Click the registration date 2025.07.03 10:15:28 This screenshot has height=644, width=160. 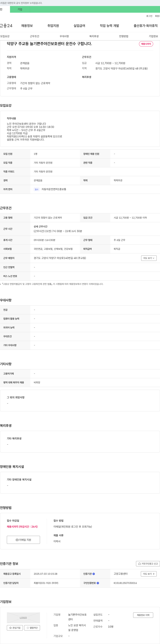coord(45,574)
